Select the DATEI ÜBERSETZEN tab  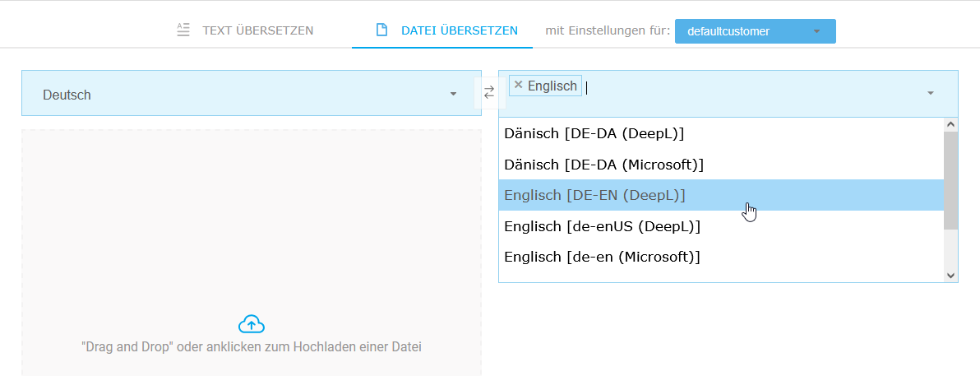[459, 30]
